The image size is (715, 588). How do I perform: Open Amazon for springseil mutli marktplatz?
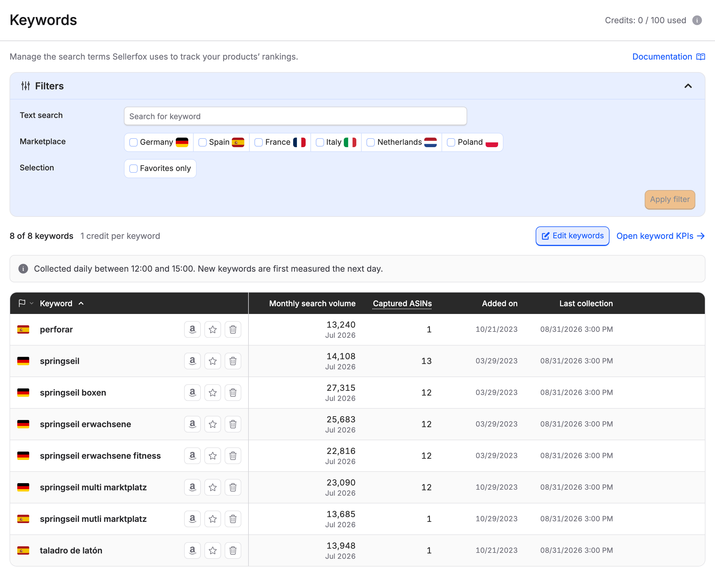192,519
